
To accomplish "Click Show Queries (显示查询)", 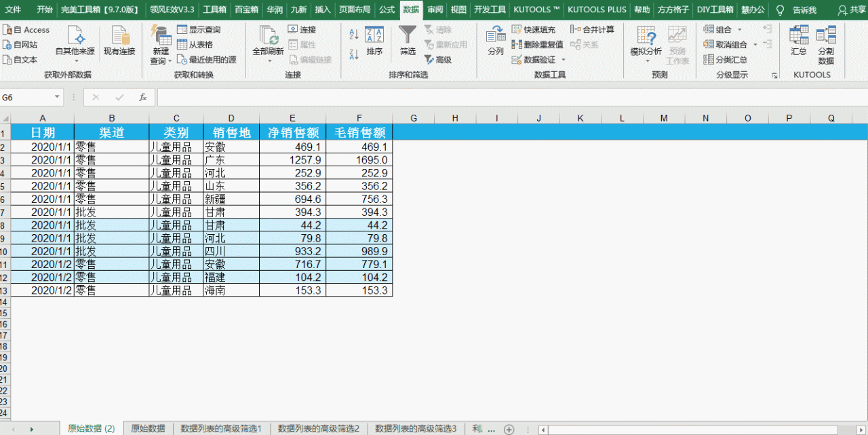I will [x=199, y=30].
